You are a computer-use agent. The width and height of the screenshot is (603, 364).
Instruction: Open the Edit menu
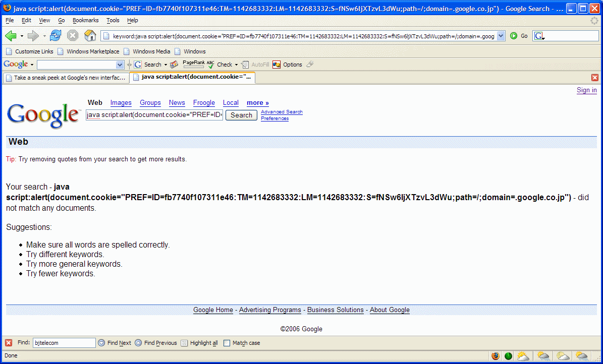pyautogui.click(x=26, y=20)
